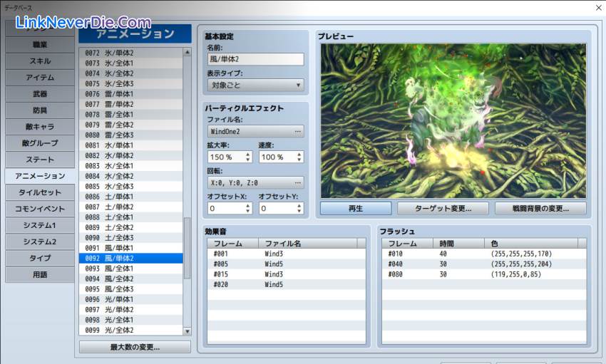The width and height of the screenshot is (606, 364).
Task: Click the 最大数の変更 button
Action: click(x=135, y=348)
